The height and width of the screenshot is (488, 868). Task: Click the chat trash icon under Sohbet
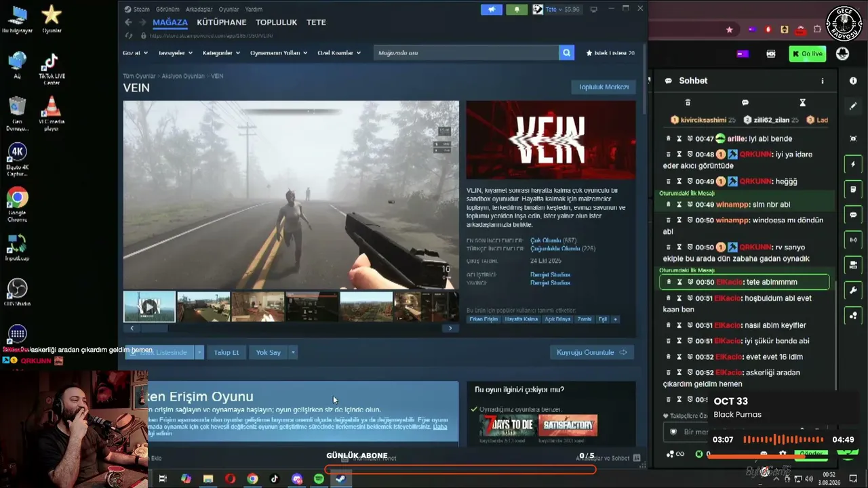pos(688,102)
